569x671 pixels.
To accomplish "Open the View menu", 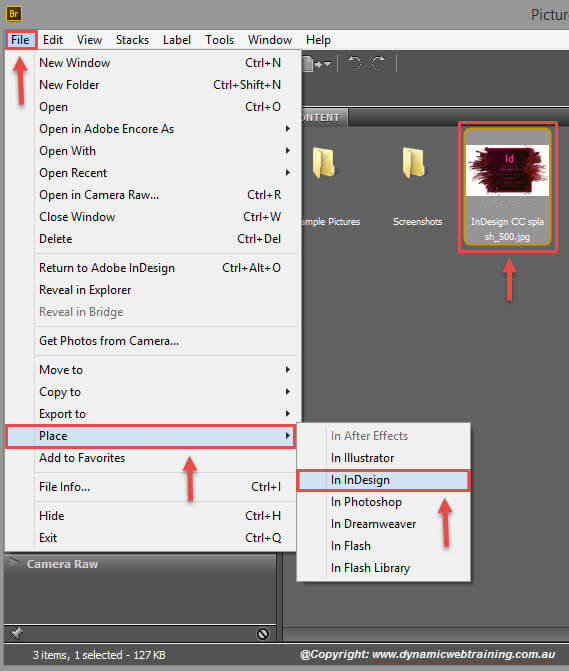I will (x=89, y=40).
